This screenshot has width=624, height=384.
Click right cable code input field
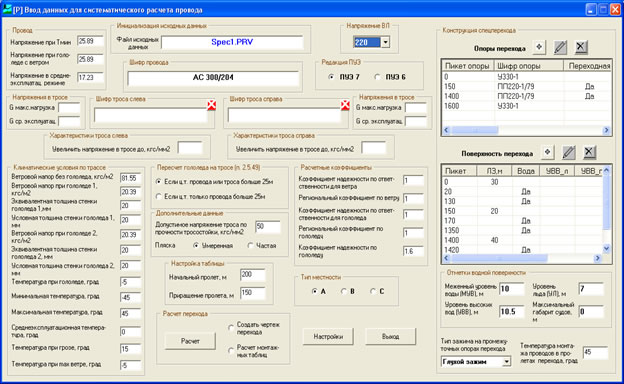pos(284,115)
